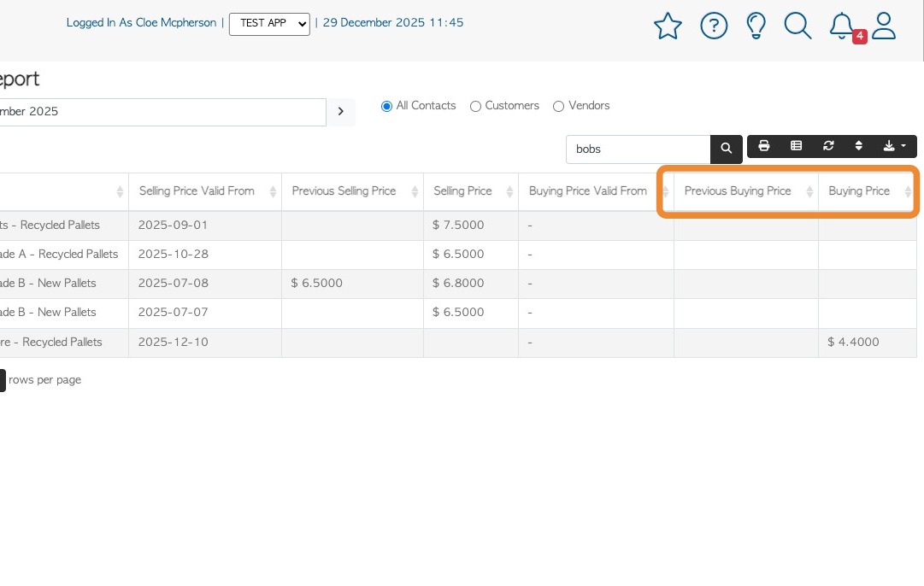Click selling price in 2025-07-07 row
This screenshot has height=586, width=924.
tap(458, 312)
